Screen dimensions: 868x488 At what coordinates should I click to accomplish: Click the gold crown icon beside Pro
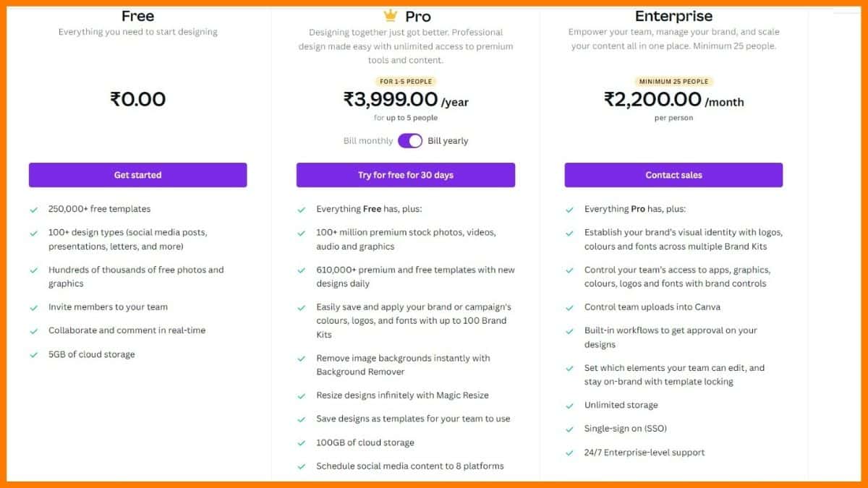pos(391,15)
